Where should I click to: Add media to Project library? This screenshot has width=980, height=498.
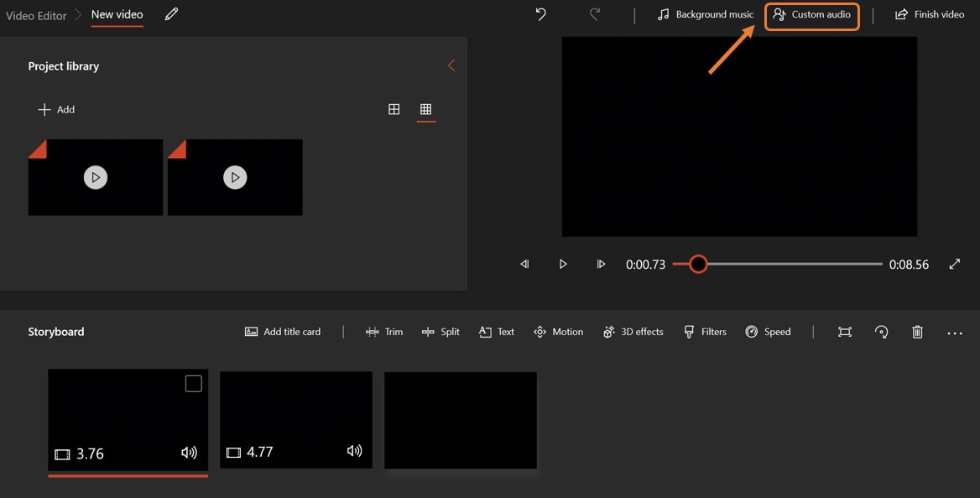(x=56, y=109)
